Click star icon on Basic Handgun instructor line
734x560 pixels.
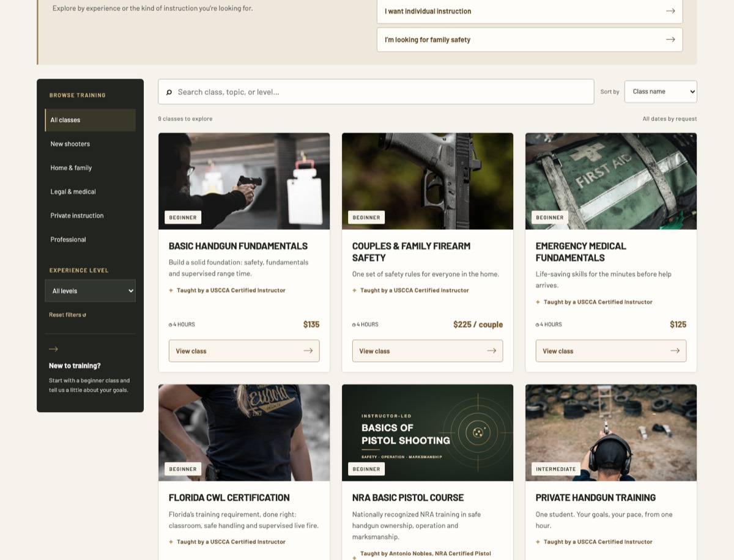pyautogui.click(x=171, y=290)
